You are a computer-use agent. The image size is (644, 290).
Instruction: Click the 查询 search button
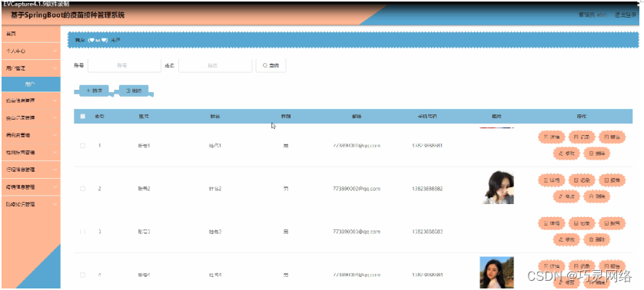tap(271, 66)
